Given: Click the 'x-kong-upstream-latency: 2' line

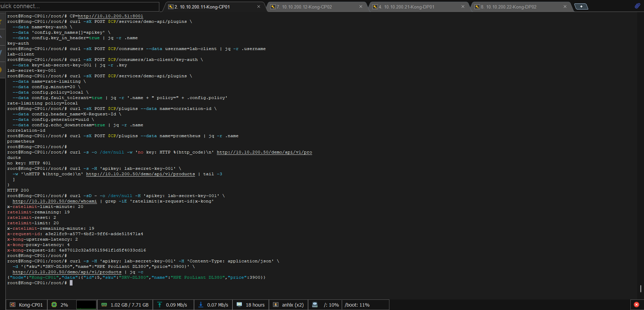Looking at the screenshot, I should [43, 239].
